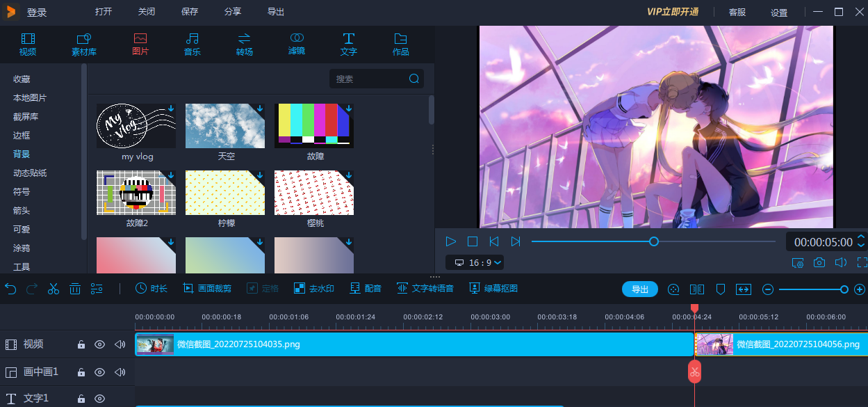Open the 画面裁剪 crop tool
This screenshot has width=868, height=407.
point(207,288)
